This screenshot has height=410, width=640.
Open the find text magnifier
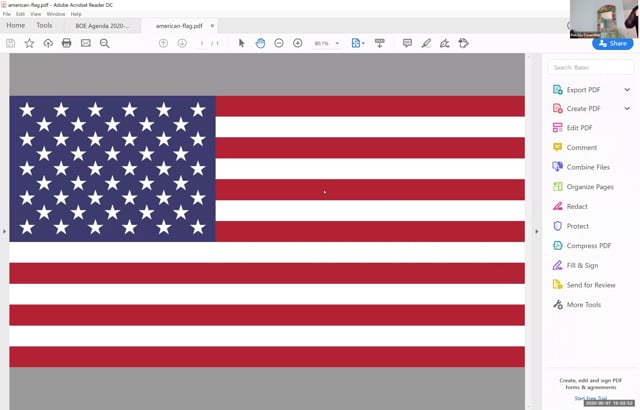pos(104,43)
